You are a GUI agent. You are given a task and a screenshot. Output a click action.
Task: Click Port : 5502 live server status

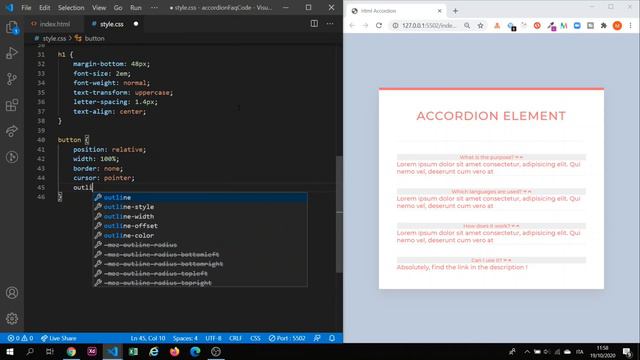pos(287,338)
